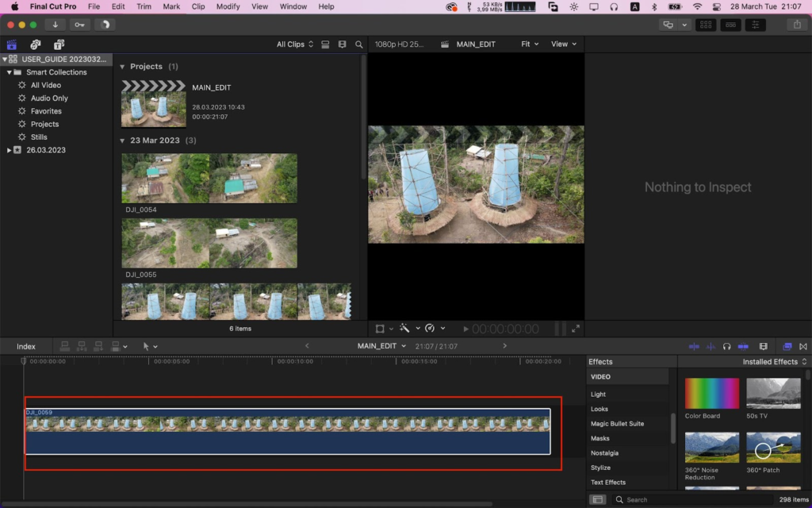Click the enhancements magic wand icon
Screen dimensions: 812x508
pos(404,328)
